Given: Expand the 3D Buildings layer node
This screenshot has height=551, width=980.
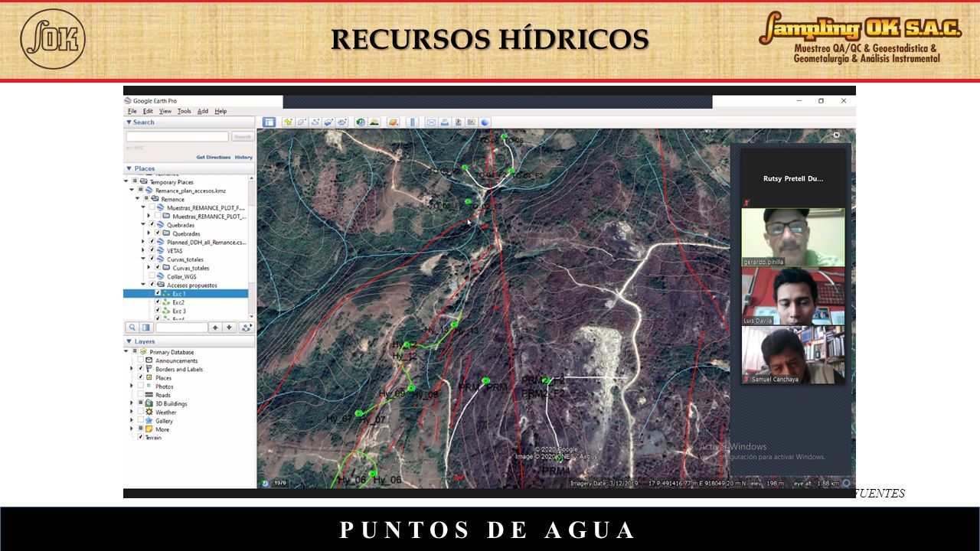Looking at the screenshot, I should point(132,403).
